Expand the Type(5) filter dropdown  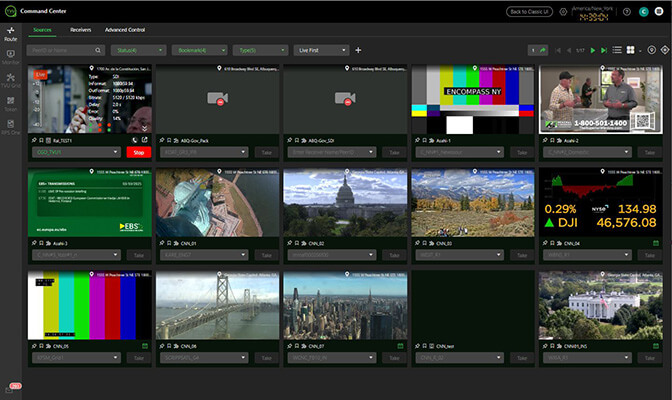coord(260,51)
